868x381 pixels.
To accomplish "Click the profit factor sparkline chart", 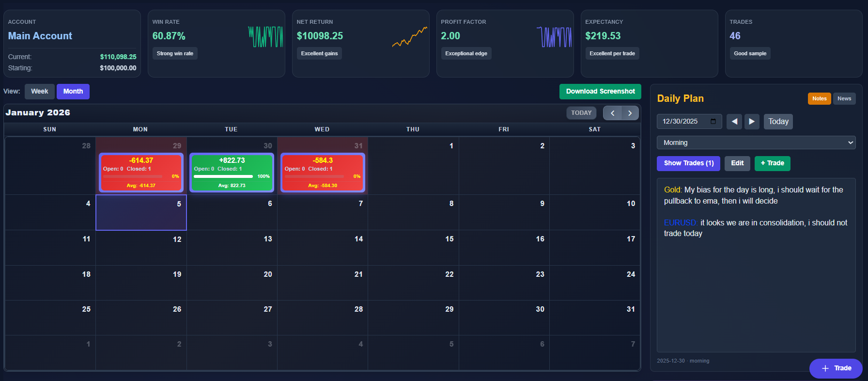I will [554, 37].
